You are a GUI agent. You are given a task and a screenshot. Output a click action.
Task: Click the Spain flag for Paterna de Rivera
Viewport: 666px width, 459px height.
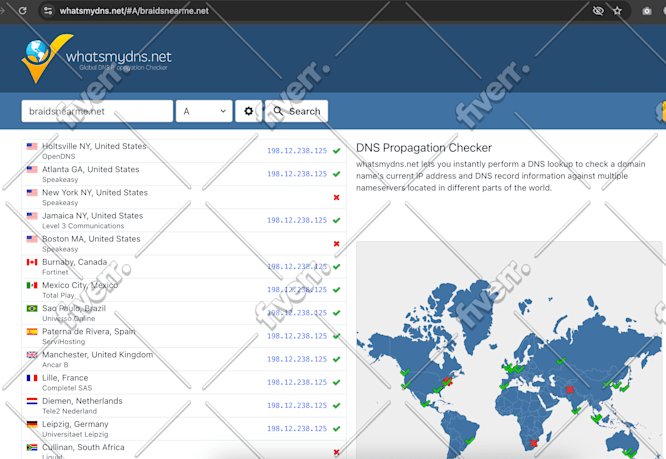[x=32, y=332]
